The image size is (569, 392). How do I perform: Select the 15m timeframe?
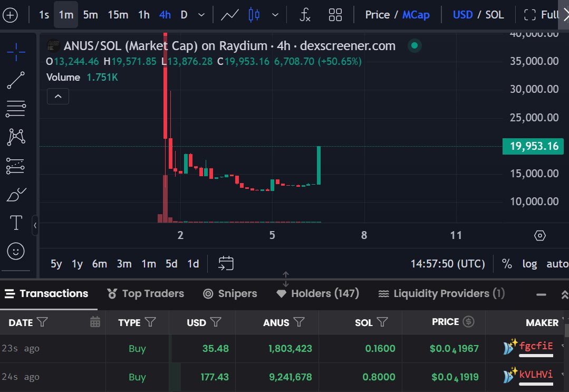(x=118, y=15)
